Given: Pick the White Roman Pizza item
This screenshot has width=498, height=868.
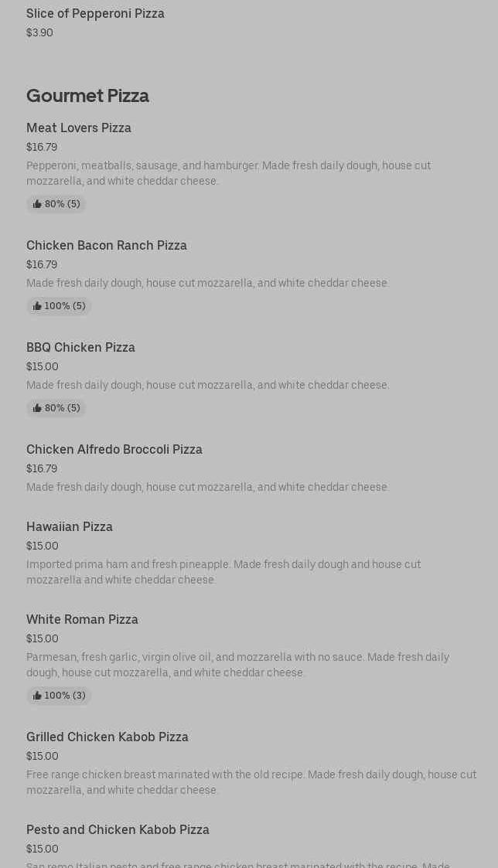Looking at the screenshot, I should pyautogui.click(x=82, y=619).
